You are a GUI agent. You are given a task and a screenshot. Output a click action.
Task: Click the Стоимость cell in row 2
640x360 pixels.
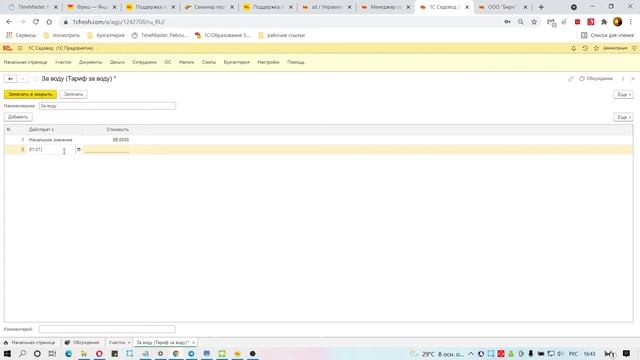(x=107, y=149)
